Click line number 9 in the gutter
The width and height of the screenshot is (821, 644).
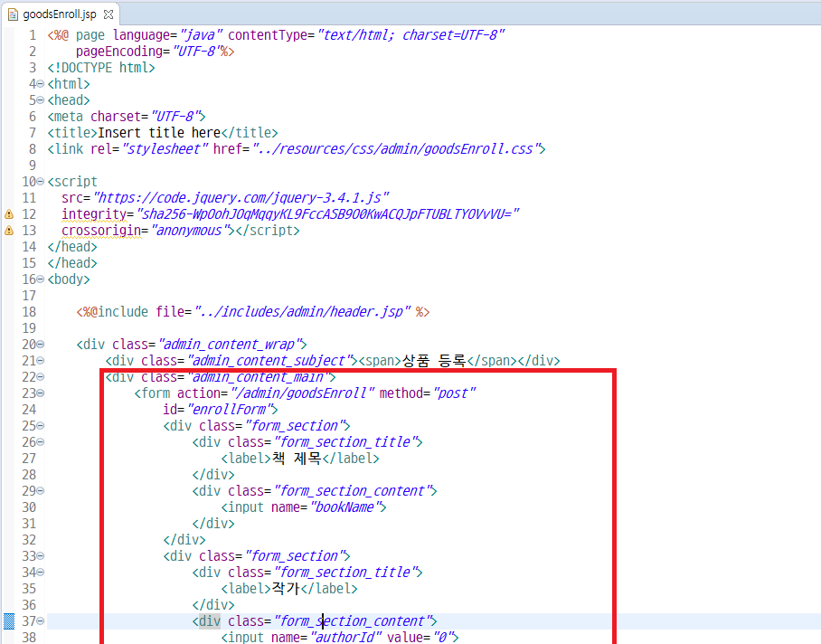[x=33, y=166]
